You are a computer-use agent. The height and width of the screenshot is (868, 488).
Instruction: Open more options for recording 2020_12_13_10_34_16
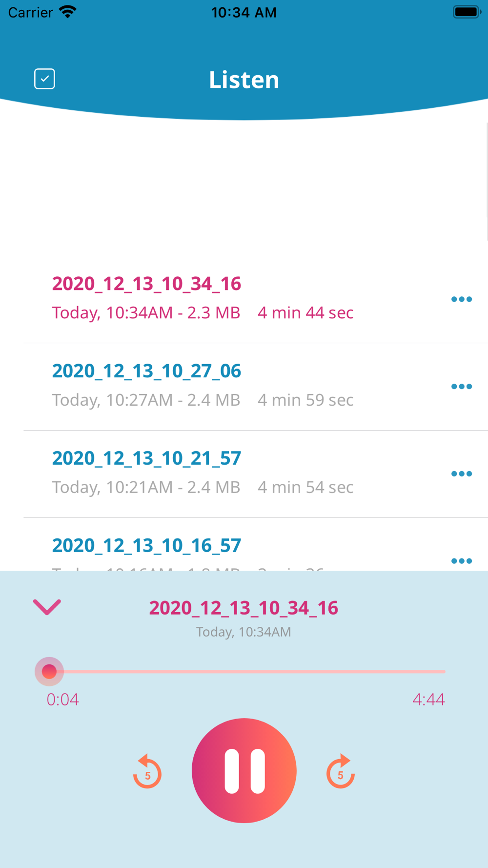point(461,299)
